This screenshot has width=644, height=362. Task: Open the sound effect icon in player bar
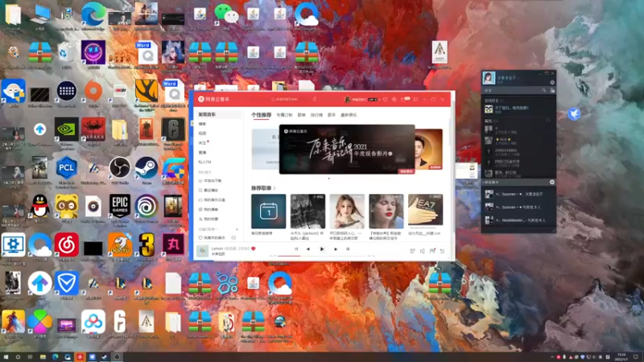[412, 251]
